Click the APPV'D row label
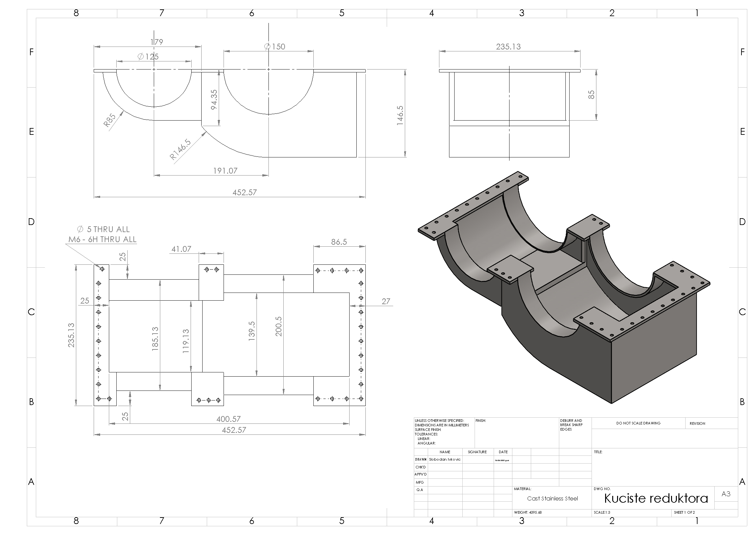This screenshot has width=756, height=535. pos(420,474)
